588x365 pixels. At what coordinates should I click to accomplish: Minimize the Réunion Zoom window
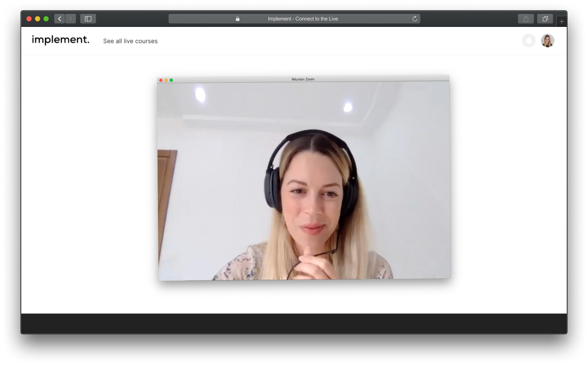166,80
